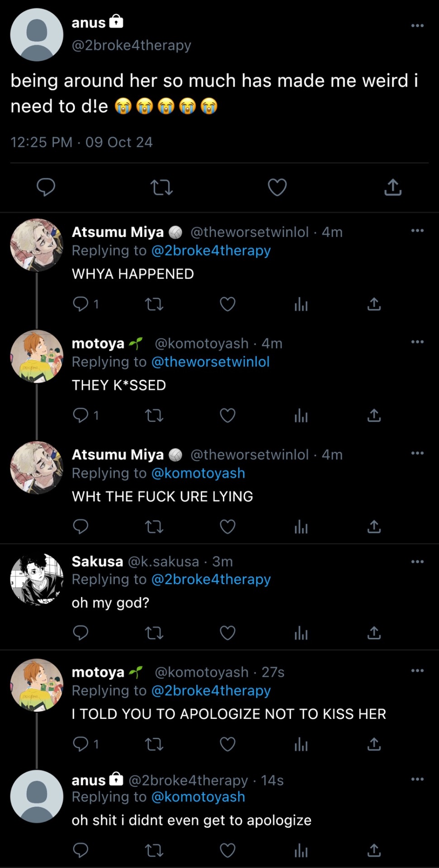Retweet the 'WHt THE FUCK URE LYING' reply
The image size is (439, 868).
pos(154,527)
